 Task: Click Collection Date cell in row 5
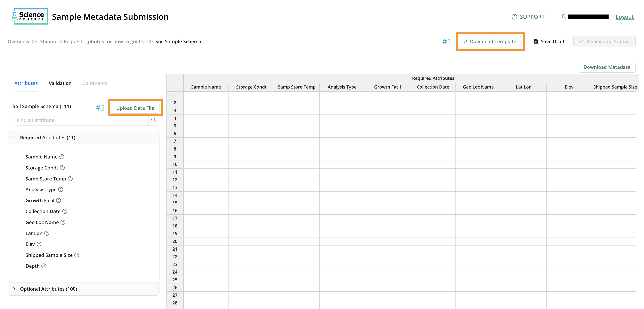point(433,126)
